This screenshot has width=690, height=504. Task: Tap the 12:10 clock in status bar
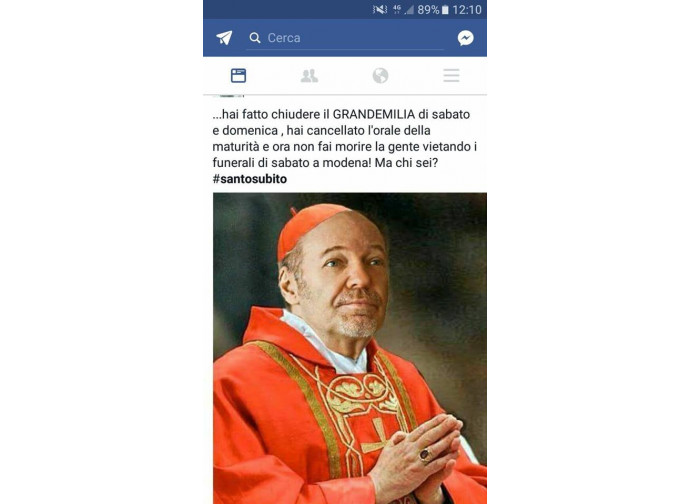467,10
